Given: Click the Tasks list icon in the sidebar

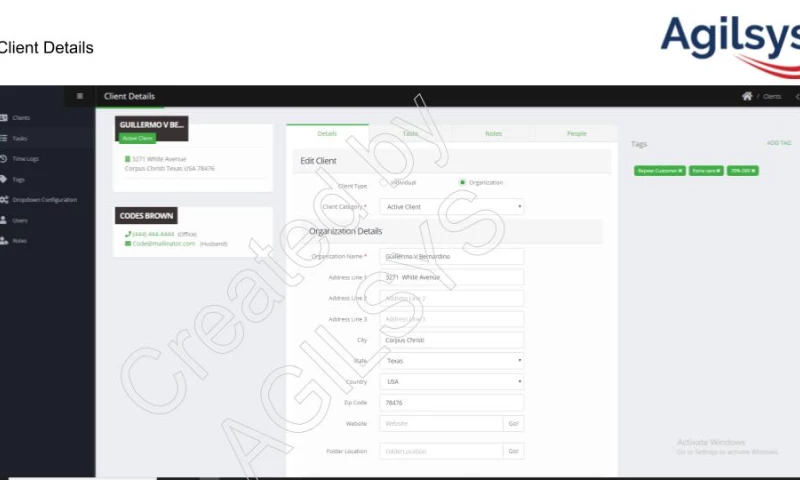Looking at the screenshot, I should pyautogui.click(x=4, y=138).
